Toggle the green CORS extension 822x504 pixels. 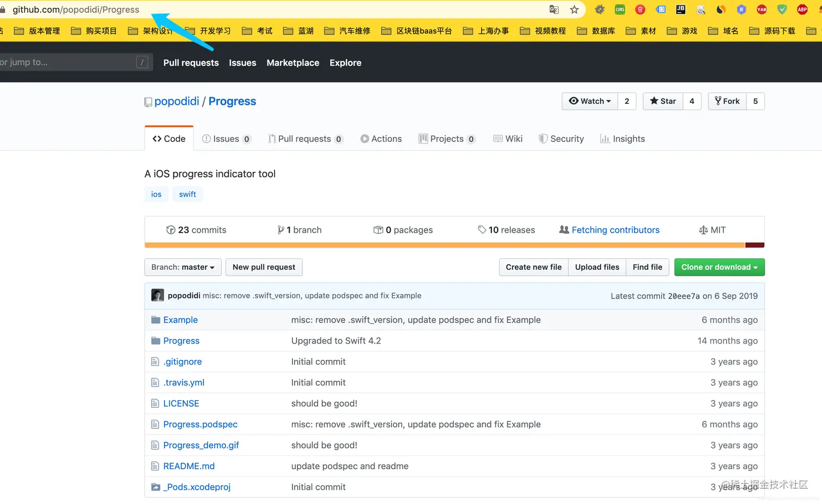[620, 9]
